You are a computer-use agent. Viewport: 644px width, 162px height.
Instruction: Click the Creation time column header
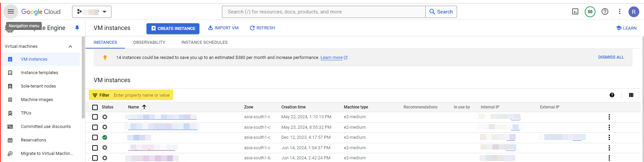293,107
